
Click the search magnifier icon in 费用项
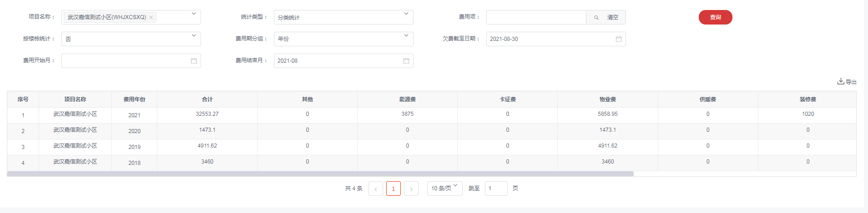coord(596,17)
